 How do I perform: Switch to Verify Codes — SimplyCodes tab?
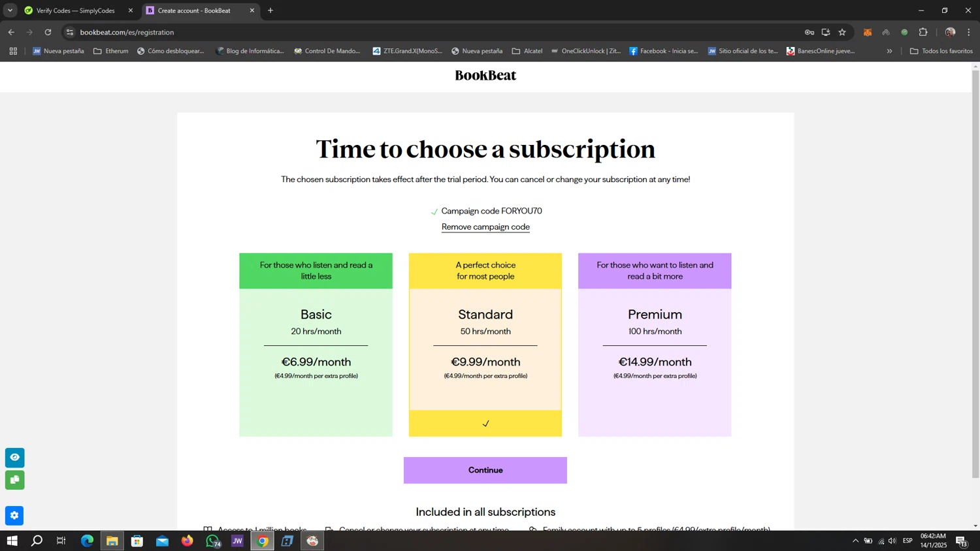(75, 10)
